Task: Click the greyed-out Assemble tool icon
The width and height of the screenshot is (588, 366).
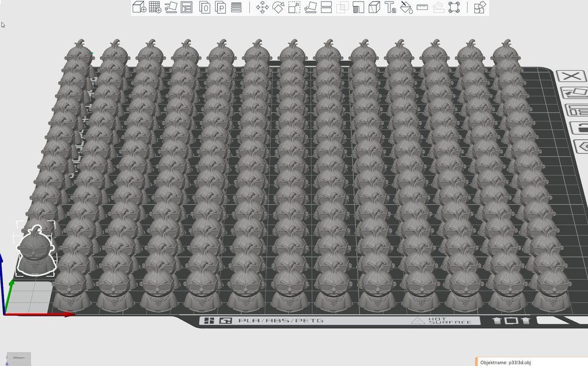Action: pyautogui.click(x=438, y=7)
